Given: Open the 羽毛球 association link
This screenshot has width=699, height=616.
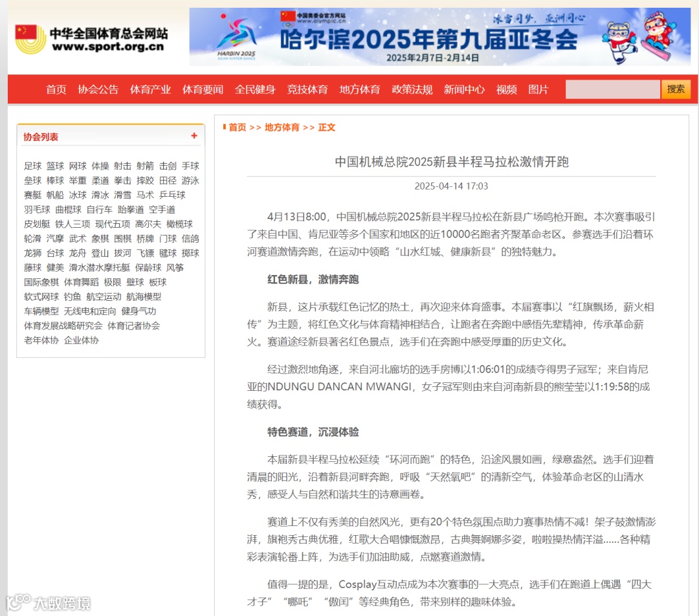Looking at the screenshot, I should pyautogui.click(x=37, y=210).
